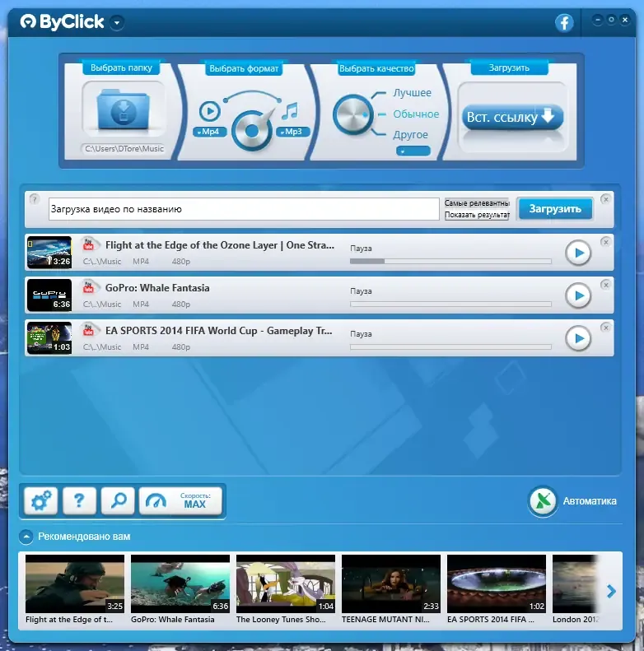
Task: Select Обычное quality option
Action: pyautogui.click(x=416, y=114)
